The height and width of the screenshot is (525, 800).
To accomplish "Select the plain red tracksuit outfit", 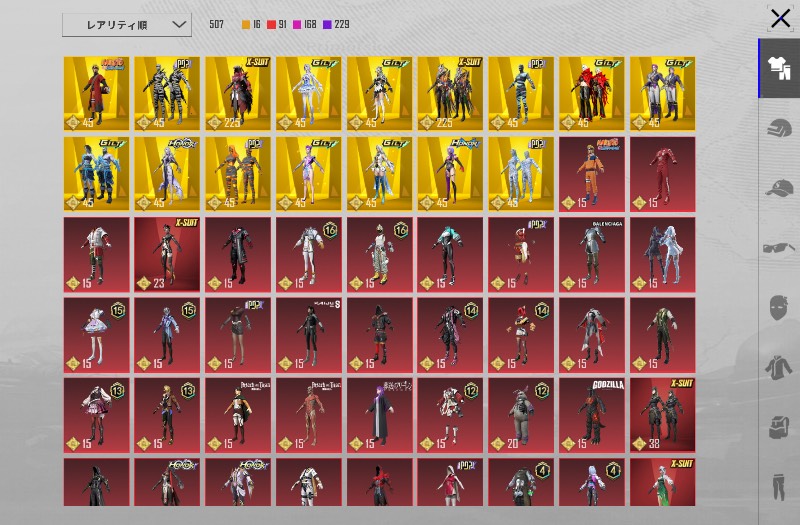I will point(663,173).
